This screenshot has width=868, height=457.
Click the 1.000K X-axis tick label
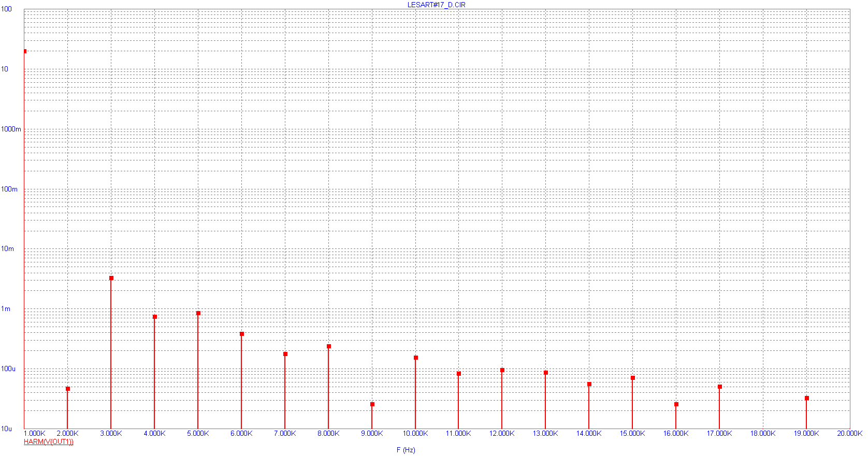tap(35, 433)
